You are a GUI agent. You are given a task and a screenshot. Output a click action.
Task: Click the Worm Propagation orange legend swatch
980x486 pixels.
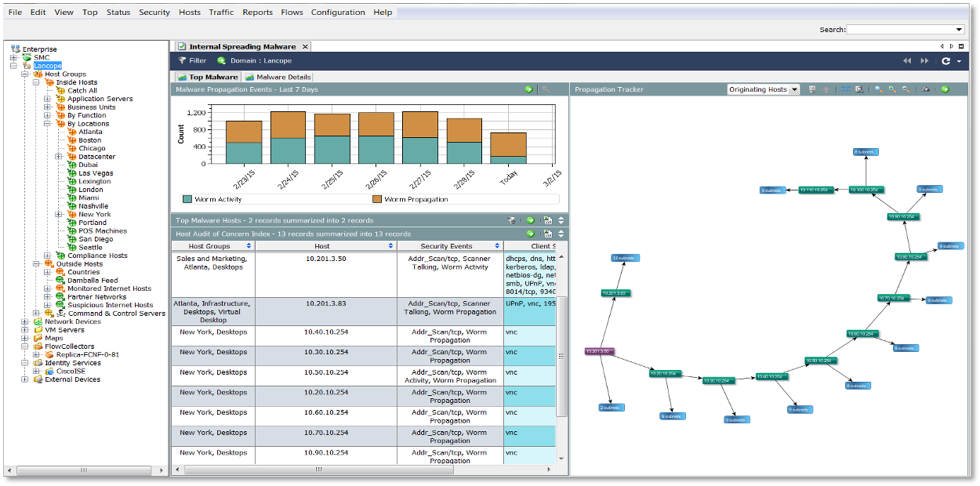(x=376, y=199)
